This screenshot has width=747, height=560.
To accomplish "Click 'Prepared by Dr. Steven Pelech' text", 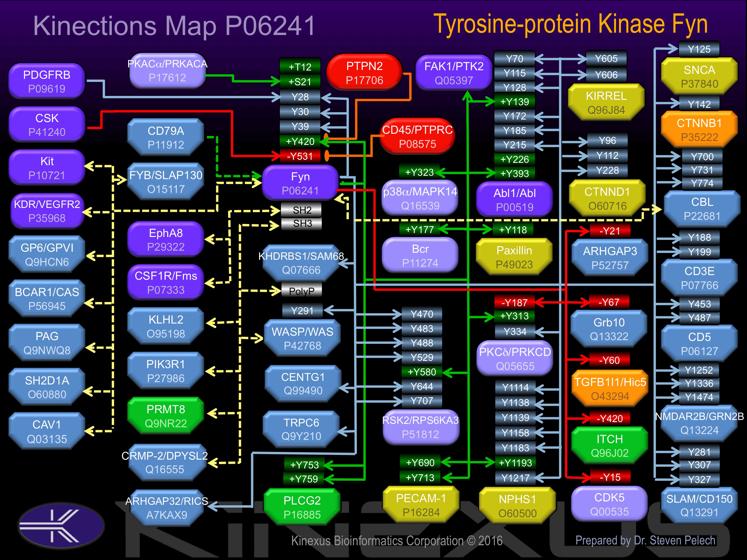I will (x=645, y=540).
